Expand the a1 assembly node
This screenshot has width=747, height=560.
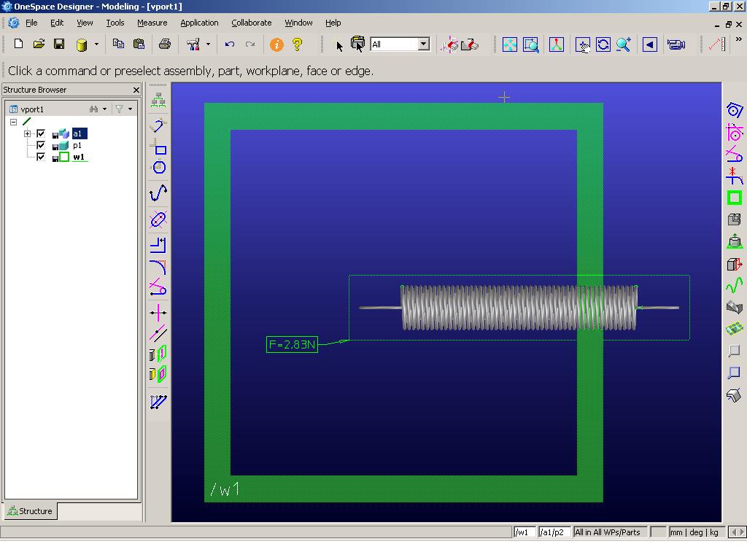coord(27,133)
